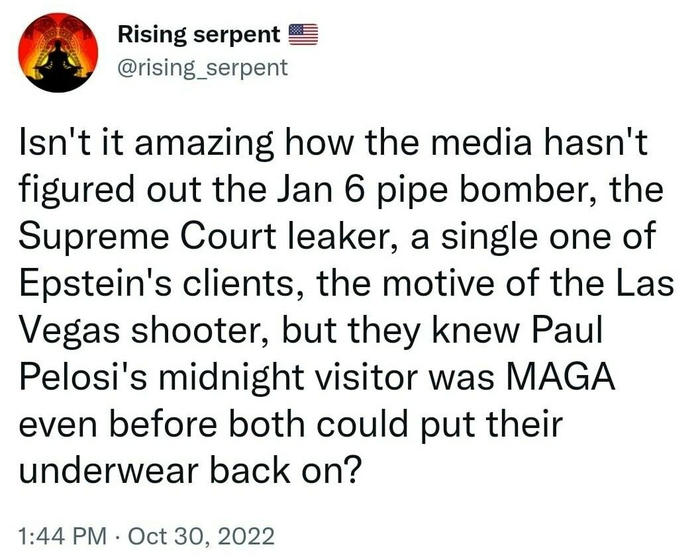Open the Rising serpent display name
This screenshot has height=559, width=700.
pos(199,35)
